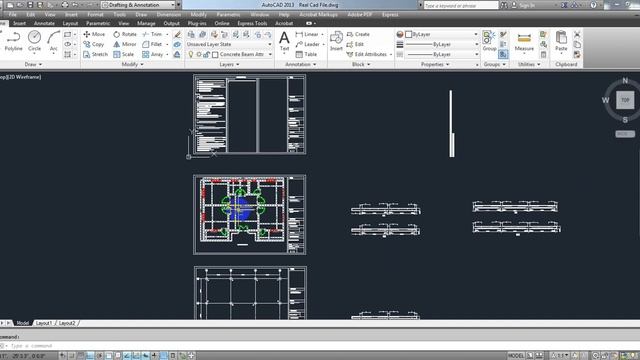Click the ByLayer white color swatch

[409, 34]
